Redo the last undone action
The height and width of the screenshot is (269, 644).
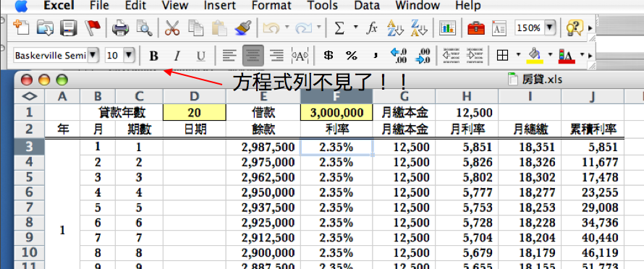[303, 27]
